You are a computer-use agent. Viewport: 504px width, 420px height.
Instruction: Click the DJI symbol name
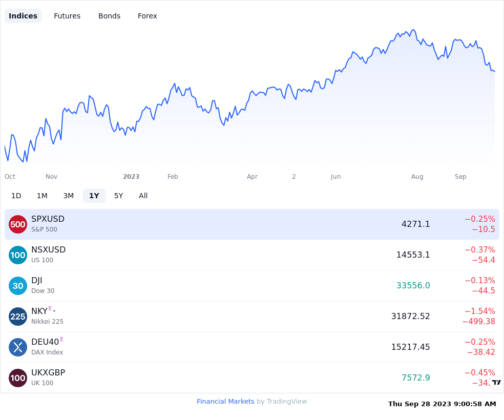[x=37, y=281]
